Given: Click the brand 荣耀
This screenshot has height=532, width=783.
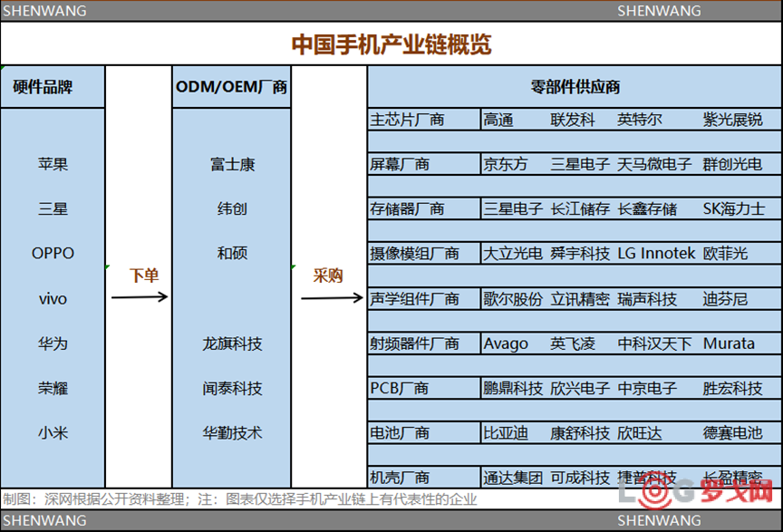Looking at the screenshot, I should tap(53, 388).
